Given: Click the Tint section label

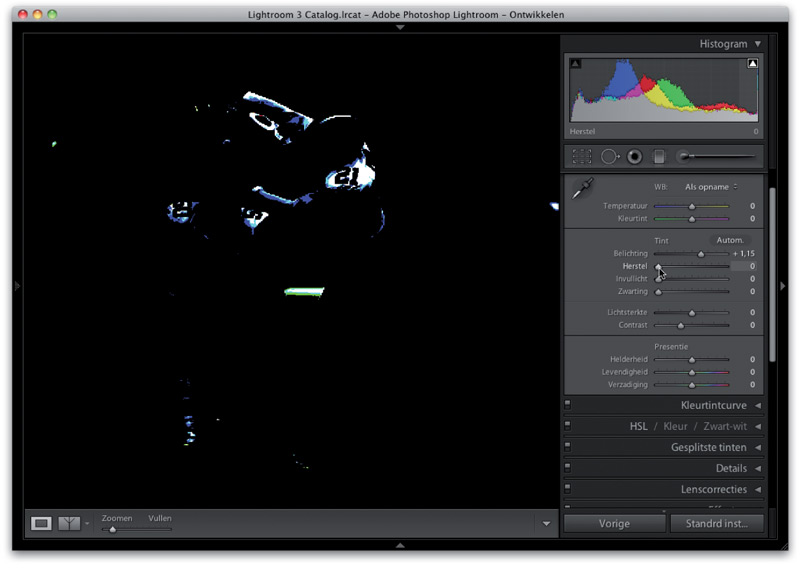Looking at the screenshot, I should pyautogui.click(x=661, y=240).
